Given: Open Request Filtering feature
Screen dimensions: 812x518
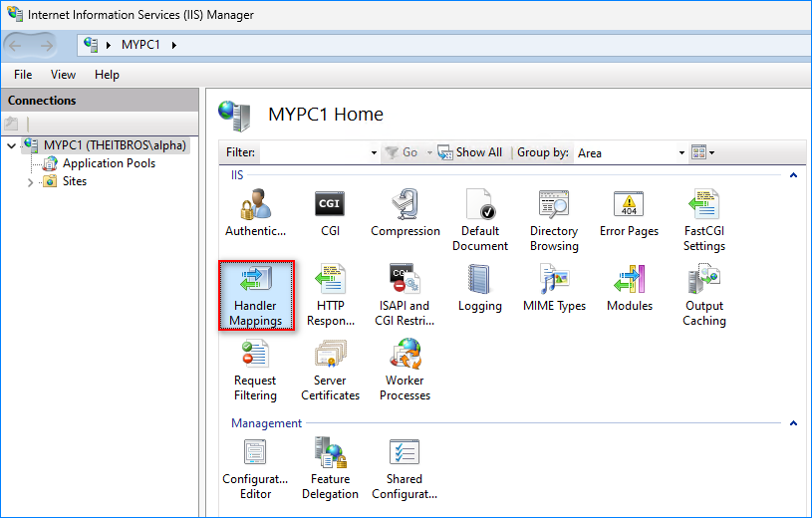Looking at the screenshot, I should (x=255, y=370).
